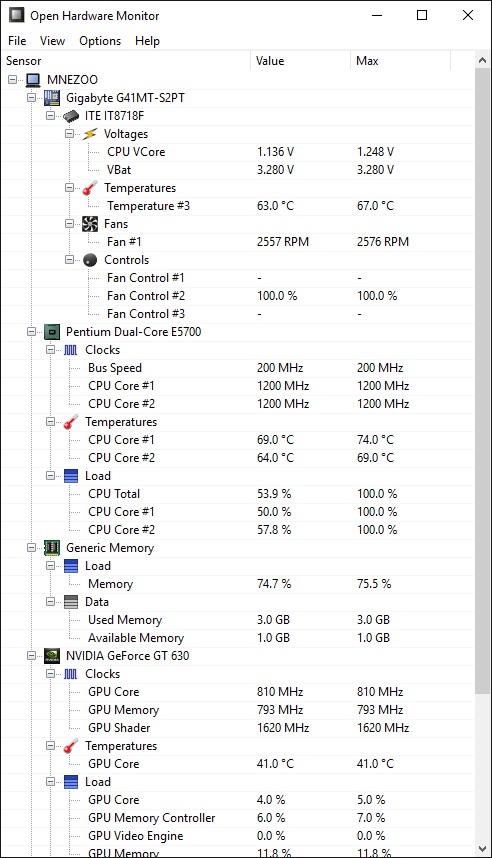Select the Bus Speed row

coord(238,368)
